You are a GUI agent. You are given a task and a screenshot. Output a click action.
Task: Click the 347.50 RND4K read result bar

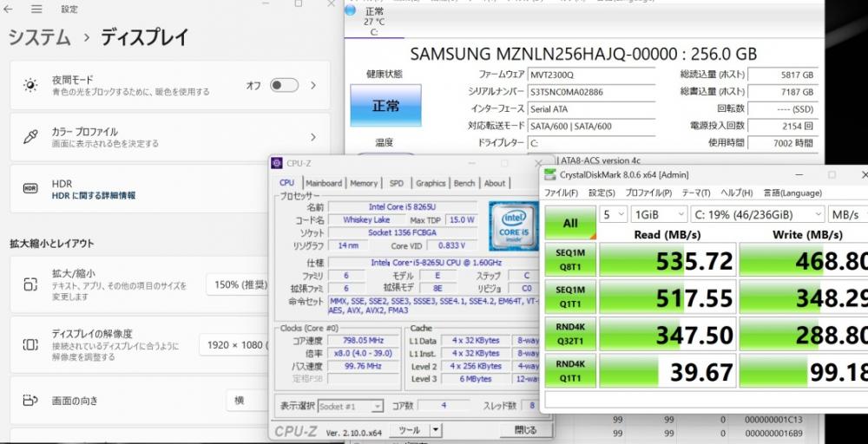(667, 334)
